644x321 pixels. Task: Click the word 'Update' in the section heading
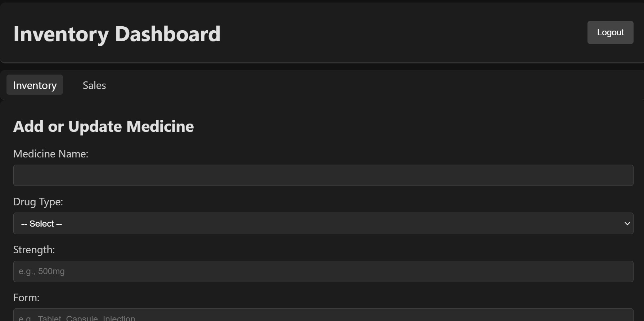(95, 126)
